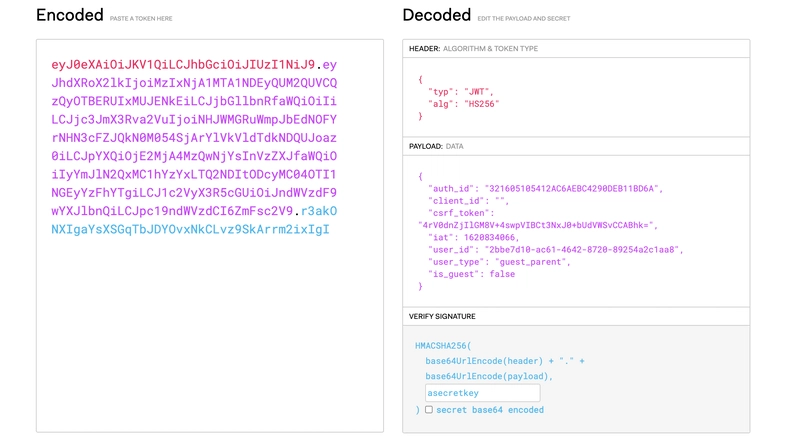Image resolution: width=800 pixels, height=444 pixels.
Task: Click the is_guest false value
Action: (502, 274)
